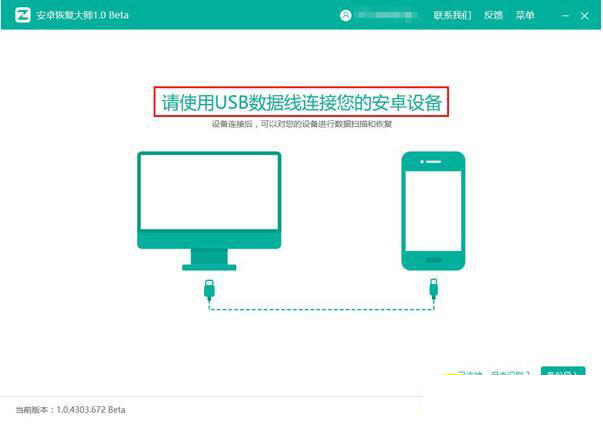603x430 pixels.
Task: Click the heading 请使用USB数据线连接您的安卓设备
Action: (x=301, y=102)
